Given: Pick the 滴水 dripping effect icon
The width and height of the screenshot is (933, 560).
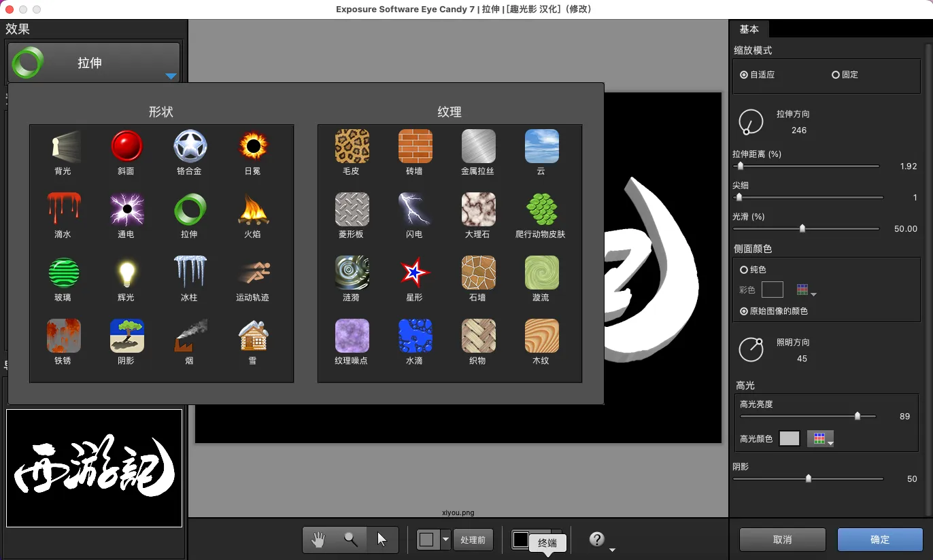Looking at the screenshot, I should coord(63,209).
